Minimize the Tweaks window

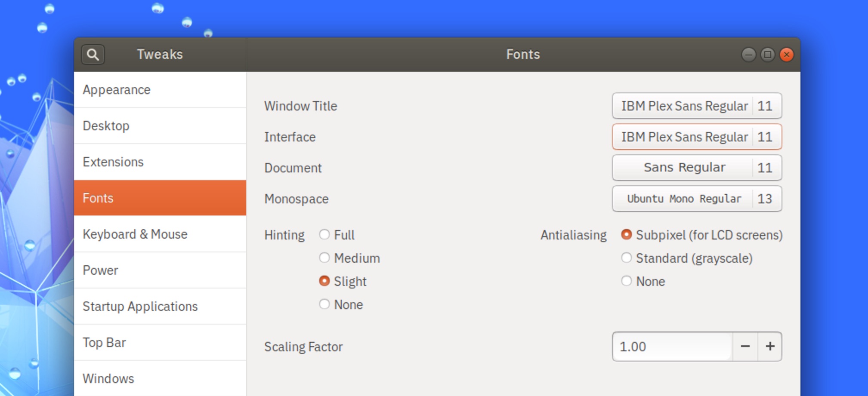click(748, 55)
